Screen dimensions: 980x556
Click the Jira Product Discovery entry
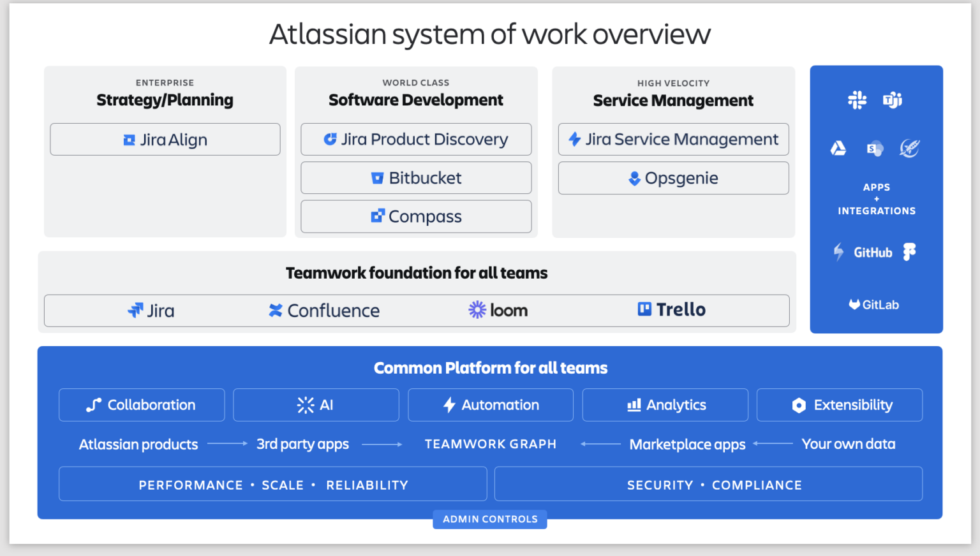(x=416, y=139)
